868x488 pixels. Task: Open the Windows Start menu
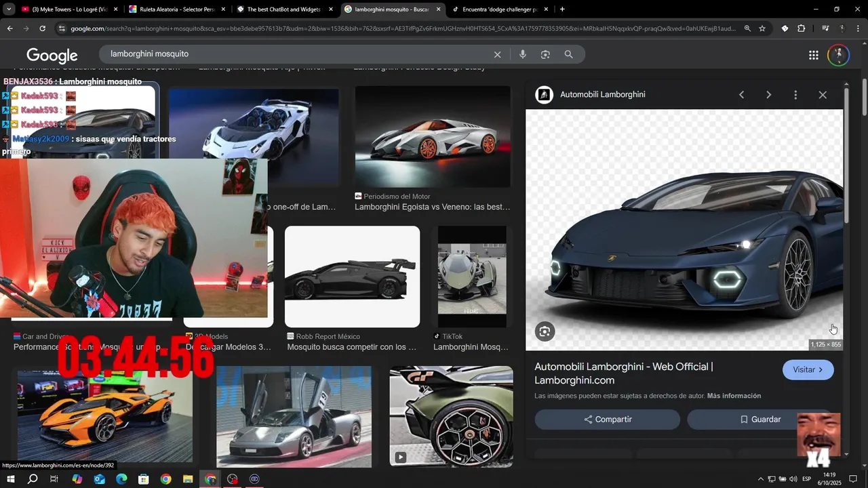pyautogui.click(x=11, y=479)
